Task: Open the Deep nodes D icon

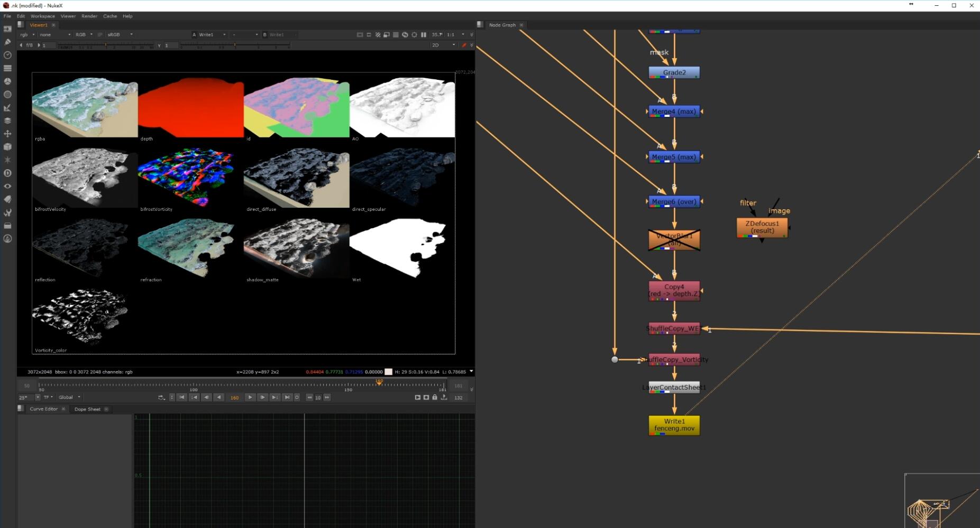Action: pos(7,173)
